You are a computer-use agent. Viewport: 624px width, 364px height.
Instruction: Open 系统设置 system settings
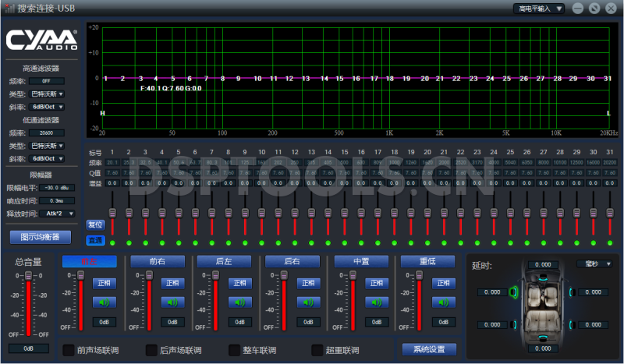pyautogui.click(x=429, y=350)
